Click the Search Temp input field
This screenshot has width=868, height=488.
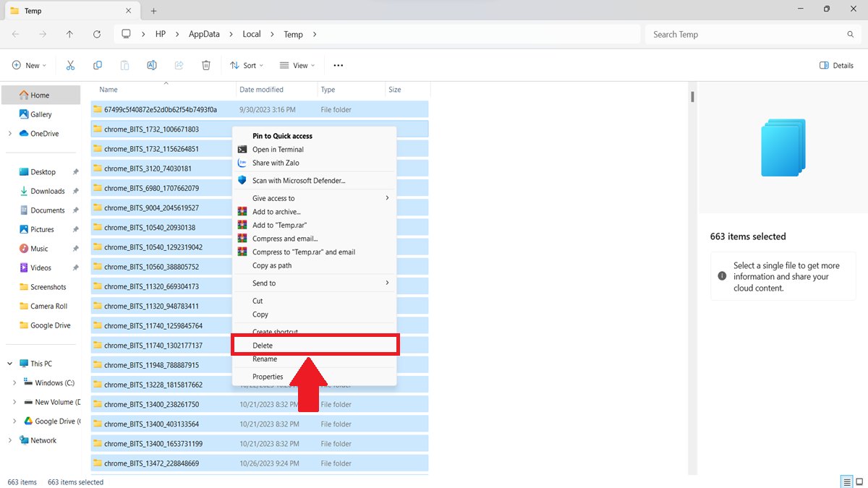coord(745,34)
